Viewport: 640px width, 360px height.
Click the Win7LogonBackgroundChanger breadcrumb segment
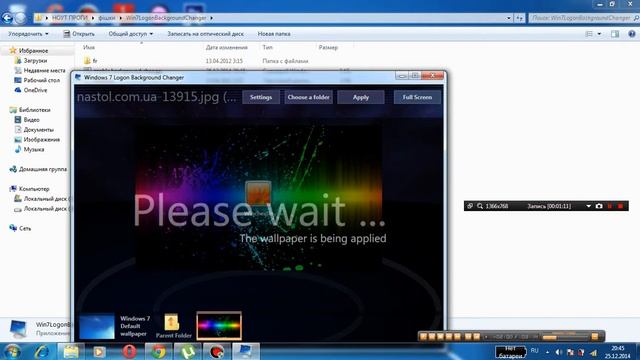(x=166, y=18)
